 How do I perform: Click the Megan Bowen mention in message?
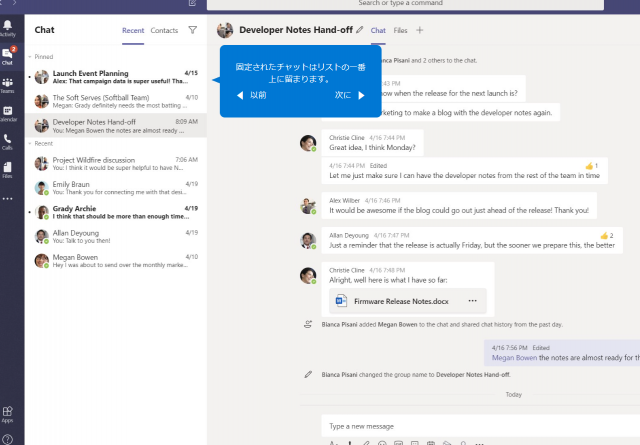pyautogui.click(x=514, y=358)
